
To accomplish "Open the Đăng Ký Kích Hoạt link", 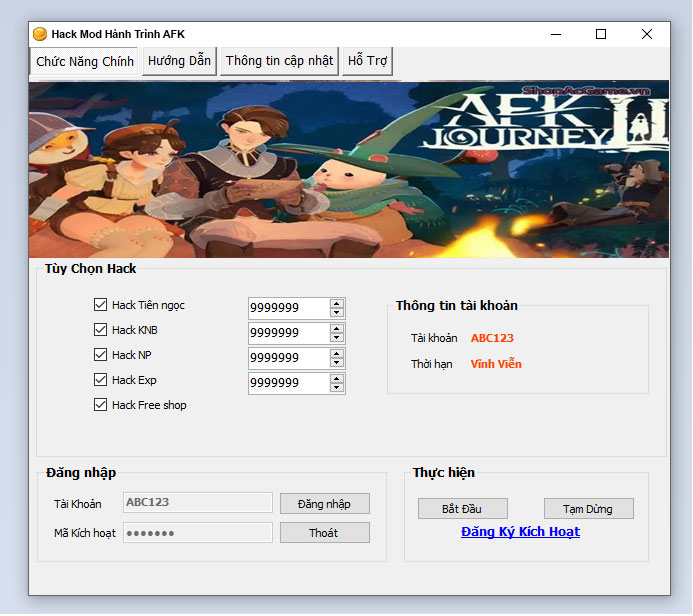I will [x=520, y=532].
